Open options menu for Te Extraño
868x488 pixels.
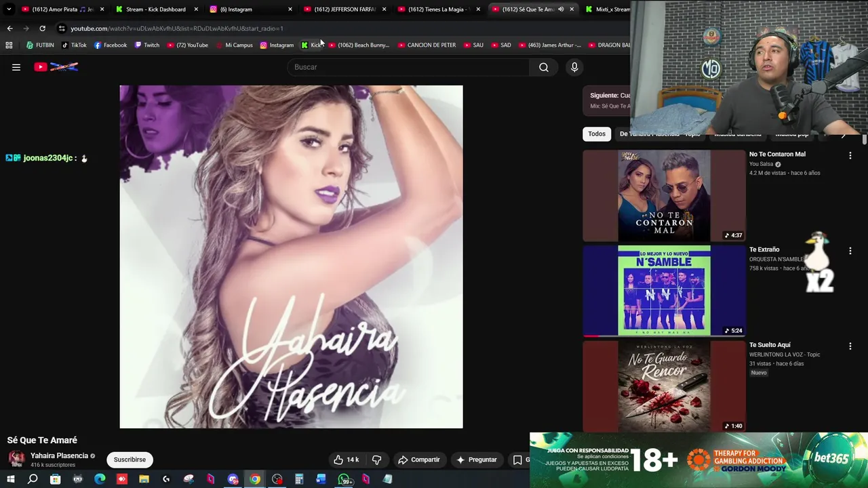[850, 251]
